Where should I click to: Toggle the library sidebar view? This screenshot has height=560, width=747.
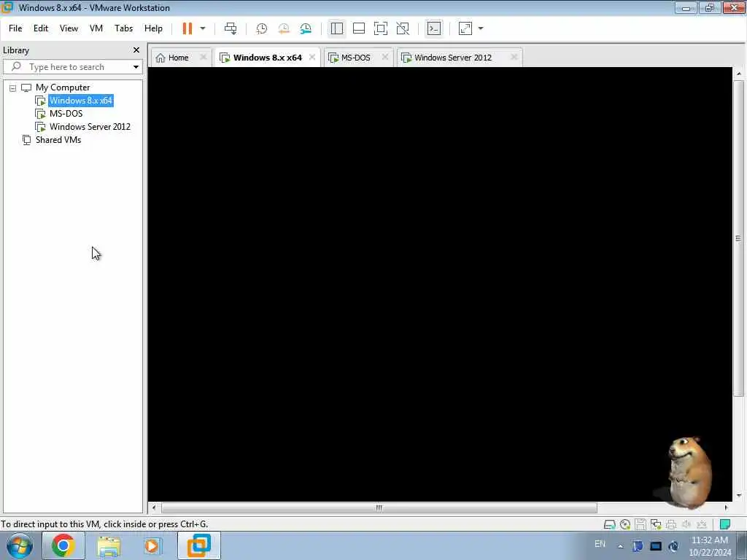pos(337,28)
